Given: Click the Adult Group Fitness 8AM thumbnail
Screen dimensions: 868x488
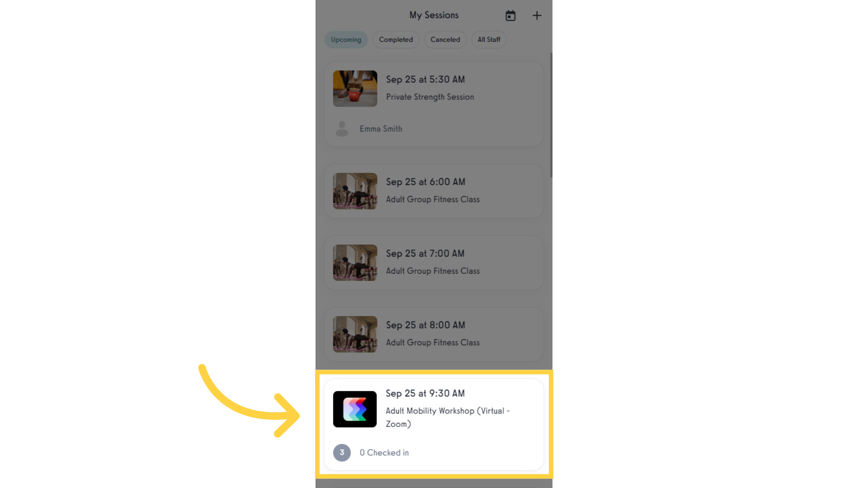Looking at the screenshot, I should tap(355, 334).
